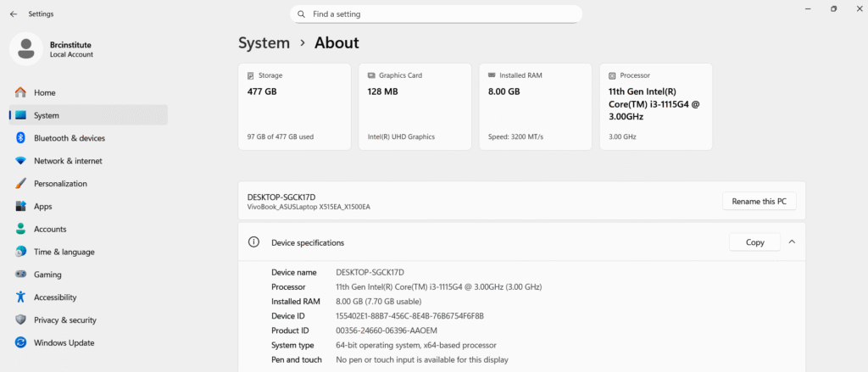Copy the device specifications
Image resolution: width=868 pixels, height=372 pixels.
tap(755, 242)
